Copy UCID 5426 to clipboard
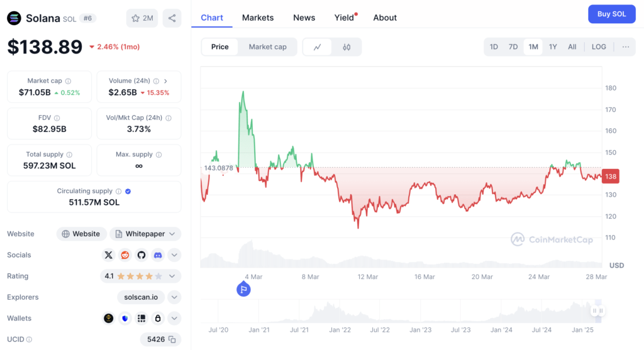Viewport: 644px width, 350px height. point(172,340)
